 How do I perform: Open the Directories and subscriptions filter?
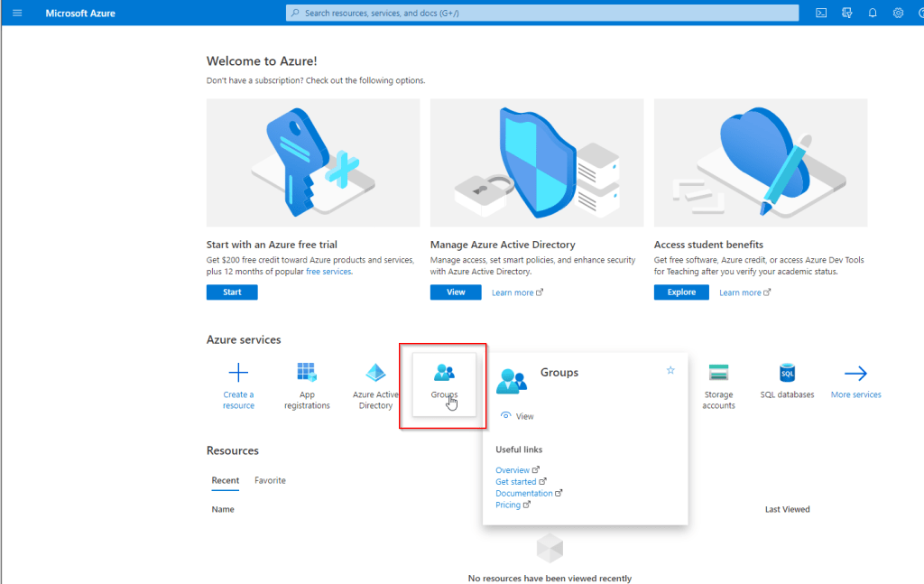[x=846, y=13]
